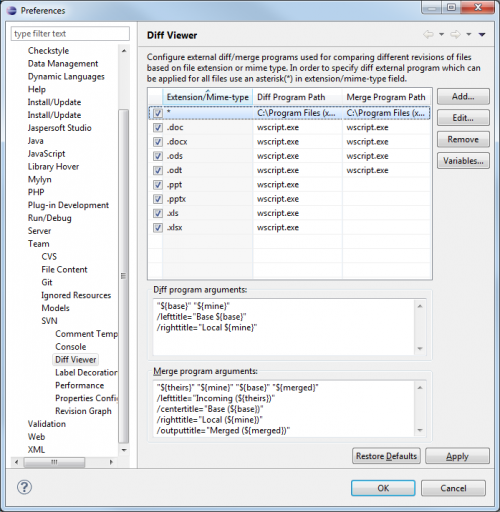Select the .odt wscript.exe diff path cell

tap(297, 171)
